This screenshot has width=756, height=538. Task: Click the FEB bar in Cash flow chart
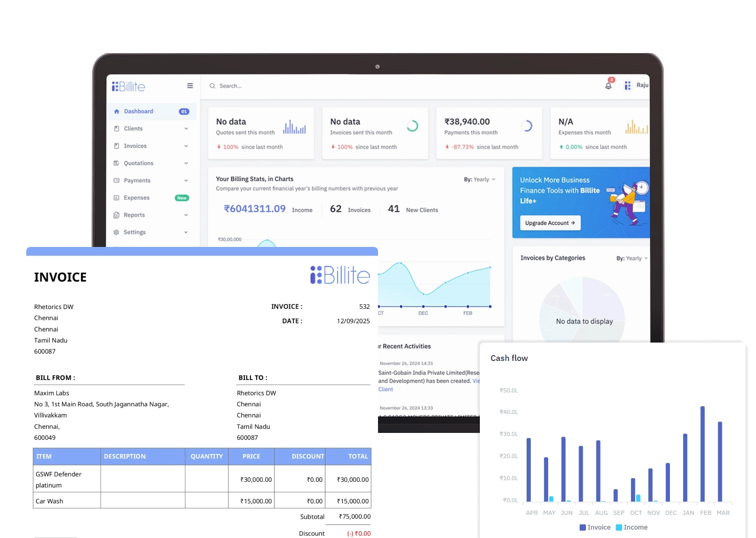tap(702, 454)
